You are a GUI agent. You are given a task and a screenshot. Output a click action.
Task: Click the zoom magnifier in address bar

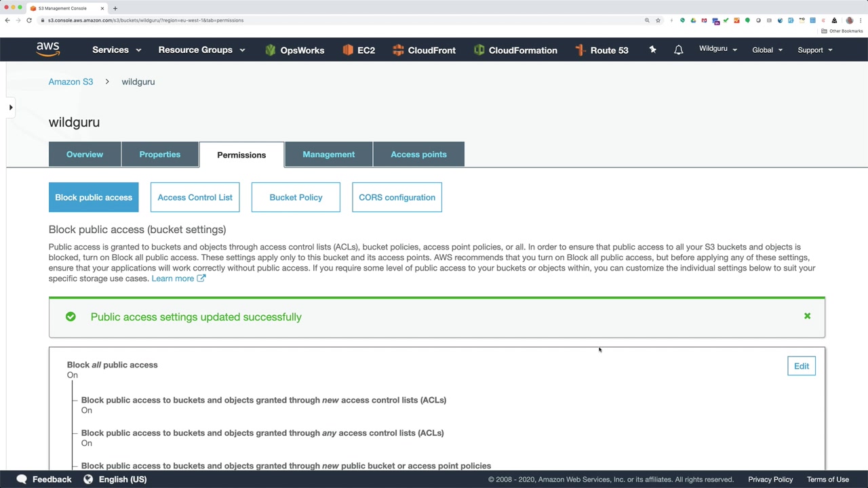coord(647,20)
